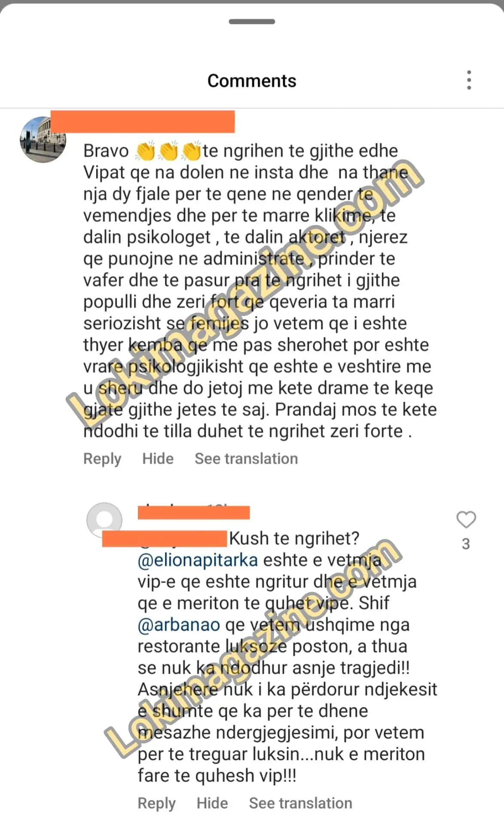Open the three-dot more options menu
Viewport: 504px width, 825px height.
469,80
